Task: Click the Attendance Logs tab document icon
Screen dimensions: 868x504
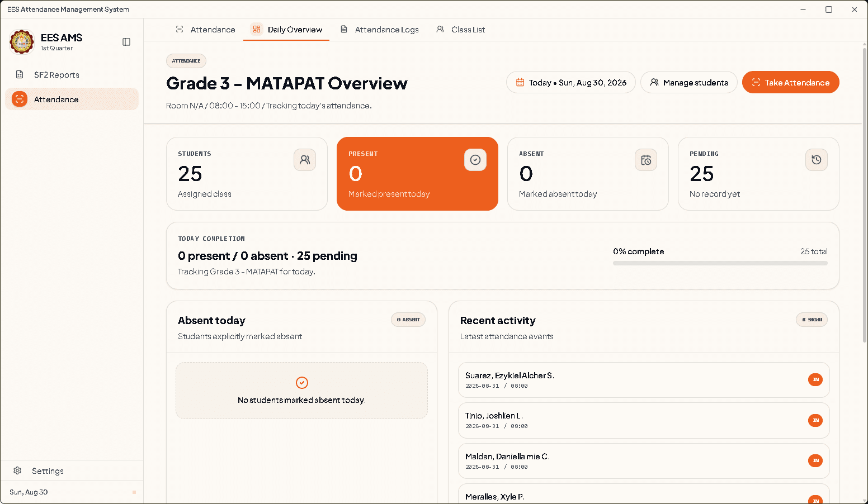Action: (x=344, y=29)
